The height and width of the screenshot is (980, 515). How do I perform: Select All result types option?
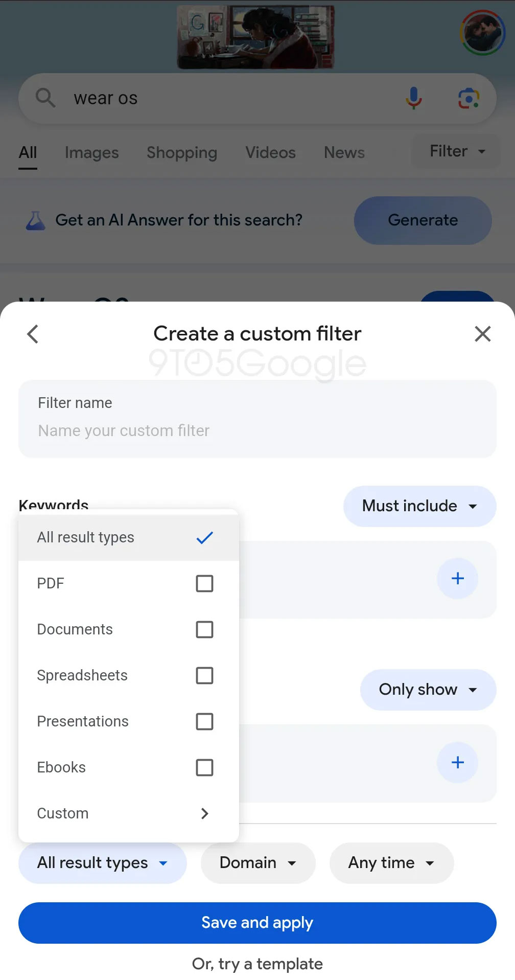[129, 537]
